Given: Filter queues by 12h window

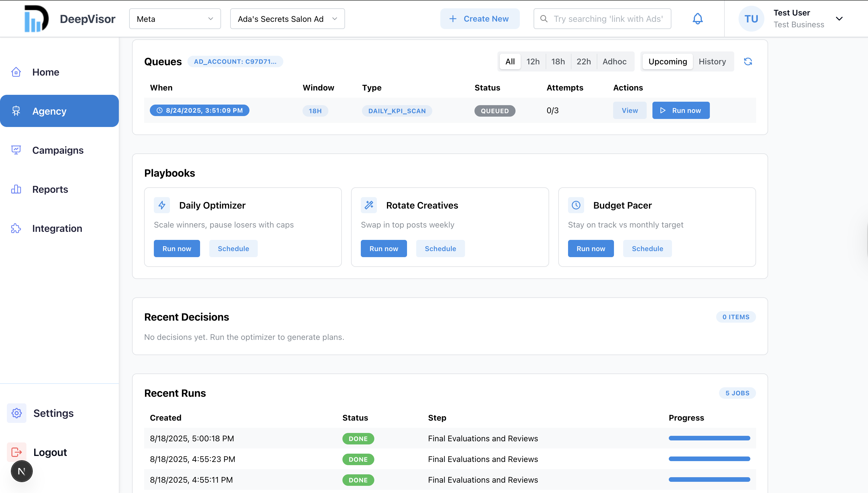Looking at the screenshot, I should point(533,61).
